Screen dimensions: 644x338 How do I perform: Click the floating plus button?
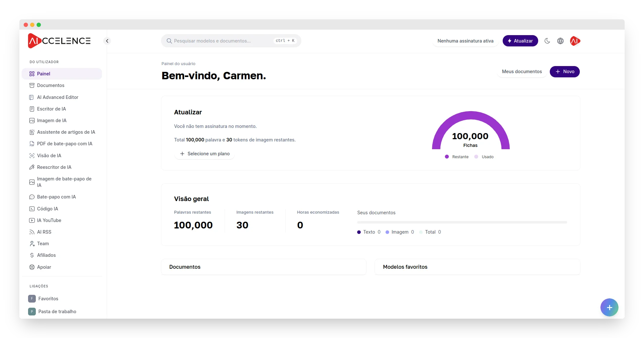pos(609,307)
